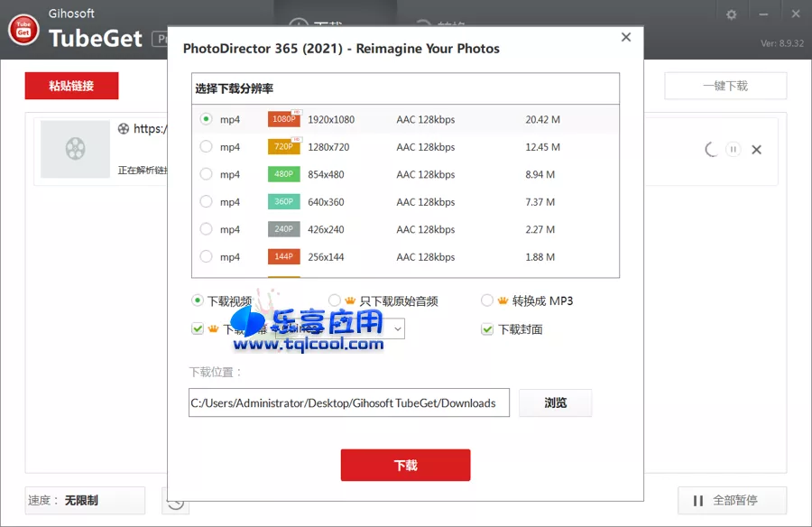Choose 只下载原始音频 option
This screenshot has height=527, width=812.
click(332, 300)
